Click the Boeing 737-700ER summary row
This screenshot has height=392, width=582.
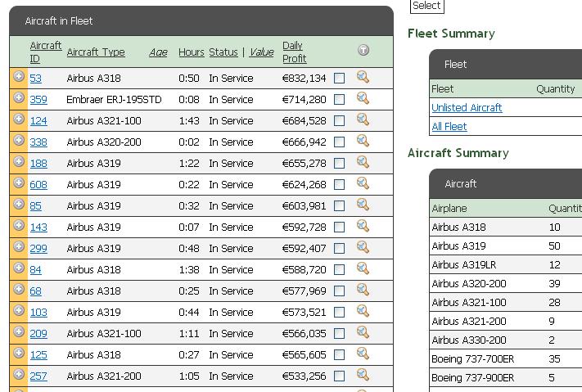[506, 359]
